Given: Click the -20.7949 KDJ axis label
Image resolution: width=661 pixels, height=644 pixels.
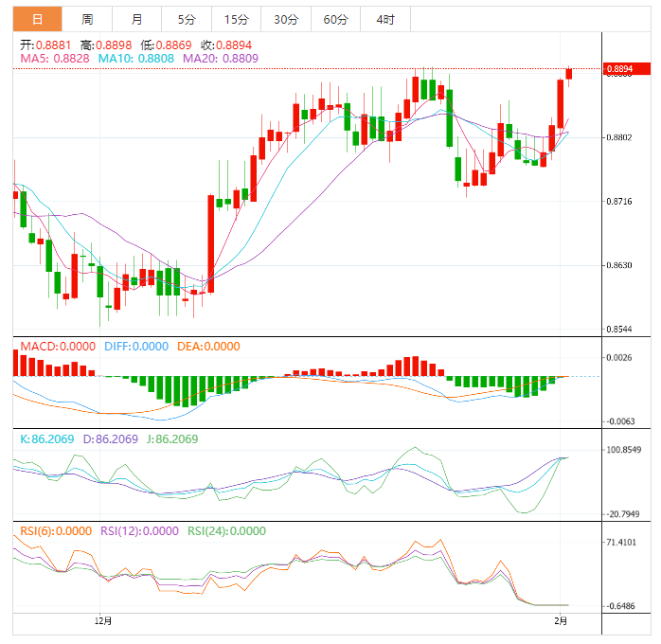Looking at the screenshot, I should [623, 514].
